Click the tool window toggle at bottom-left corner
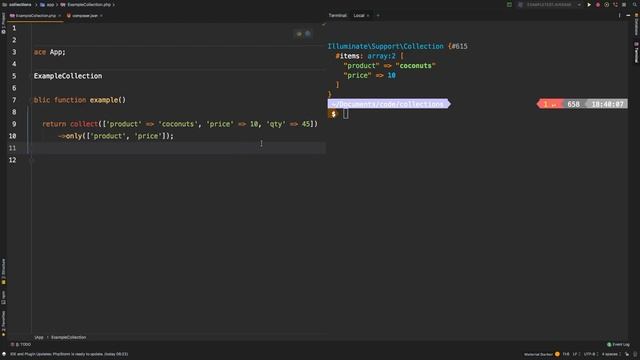The height and width of the screenshot is (360, 640). tap(4, 354)
